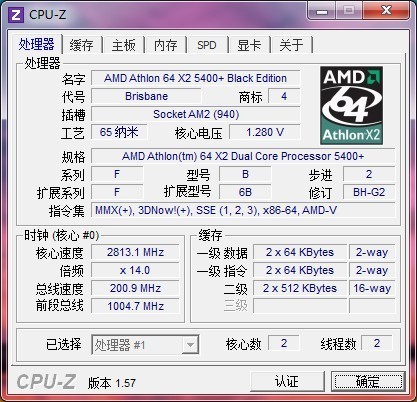The width and height of the screenshot is (417, 402).
Task: Click the instruction set field with MMX(+)
Action: tap(243, 210)
